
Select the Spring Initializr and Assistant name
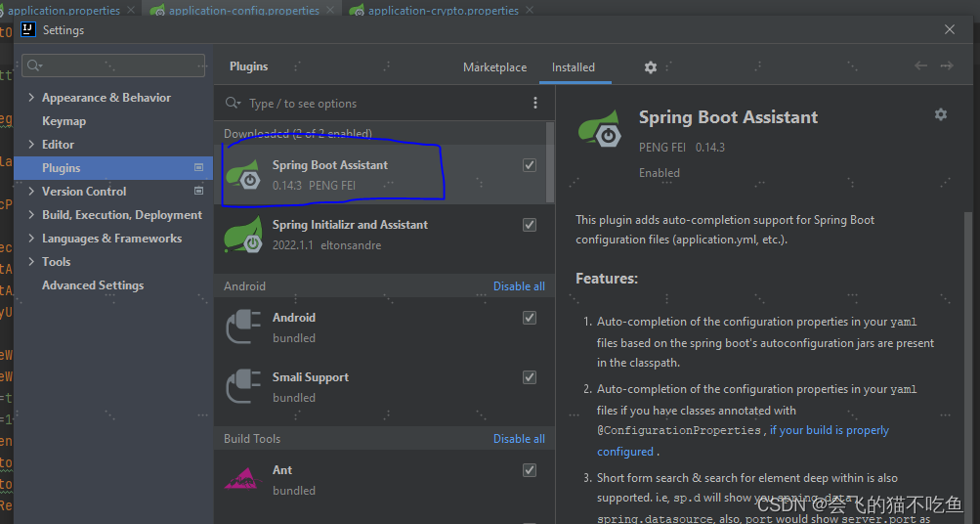[350, 225]
